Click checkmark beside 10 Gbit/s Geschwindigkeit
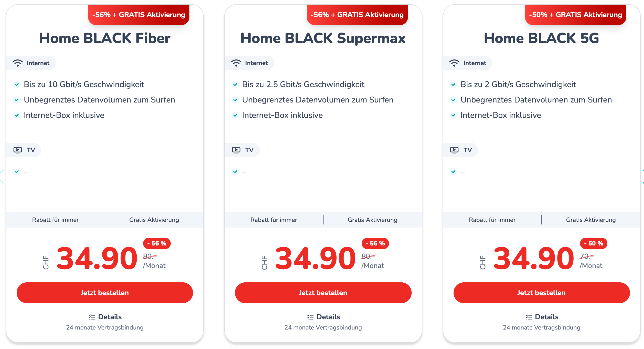The width and height of the screenshot is (644, 349). click(17, 85)
